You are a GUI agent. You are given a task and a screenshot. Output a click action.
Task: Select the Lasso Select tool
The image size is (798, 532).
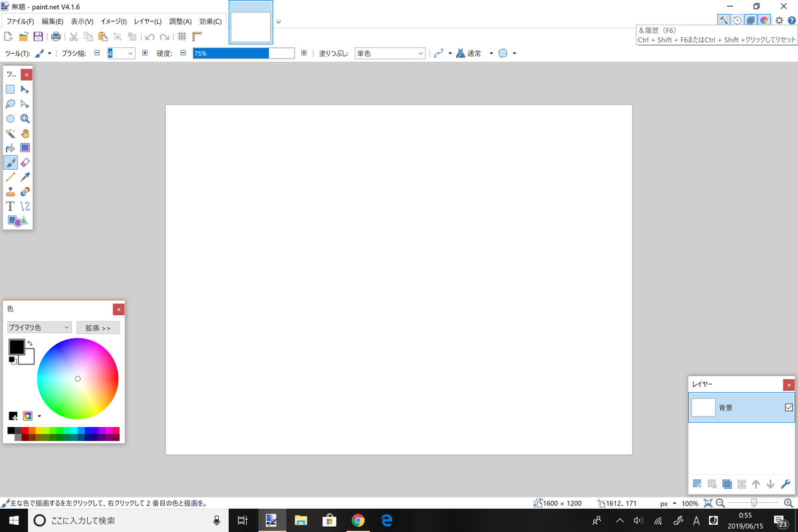(11, 104)
